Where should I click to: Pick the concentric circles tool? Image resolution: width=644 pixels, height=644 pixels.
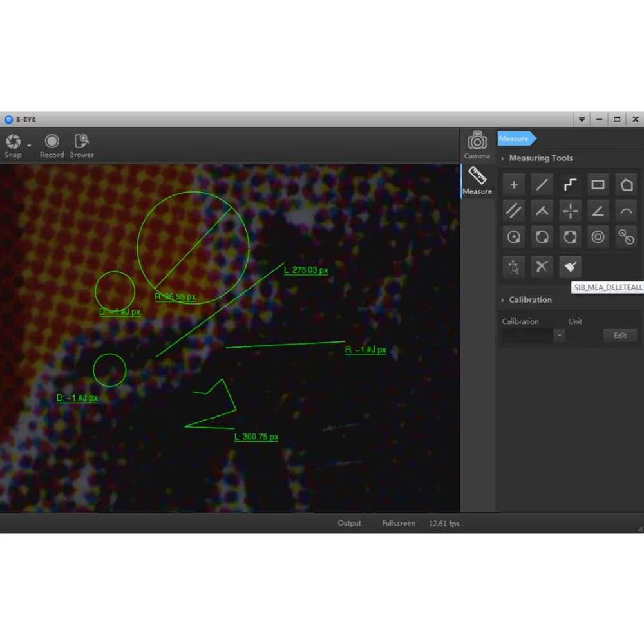coord(598,237)
